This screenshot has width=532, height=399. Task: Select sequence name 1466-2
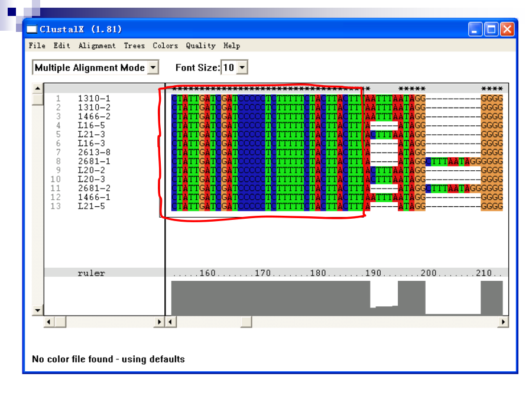point(94,116)
